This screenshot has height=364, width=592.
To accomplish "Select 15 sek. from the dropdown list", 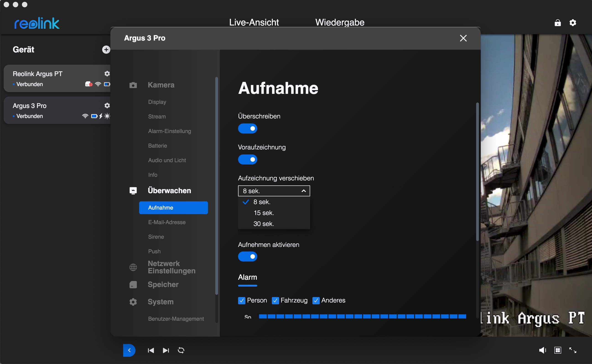I will 264,213.
